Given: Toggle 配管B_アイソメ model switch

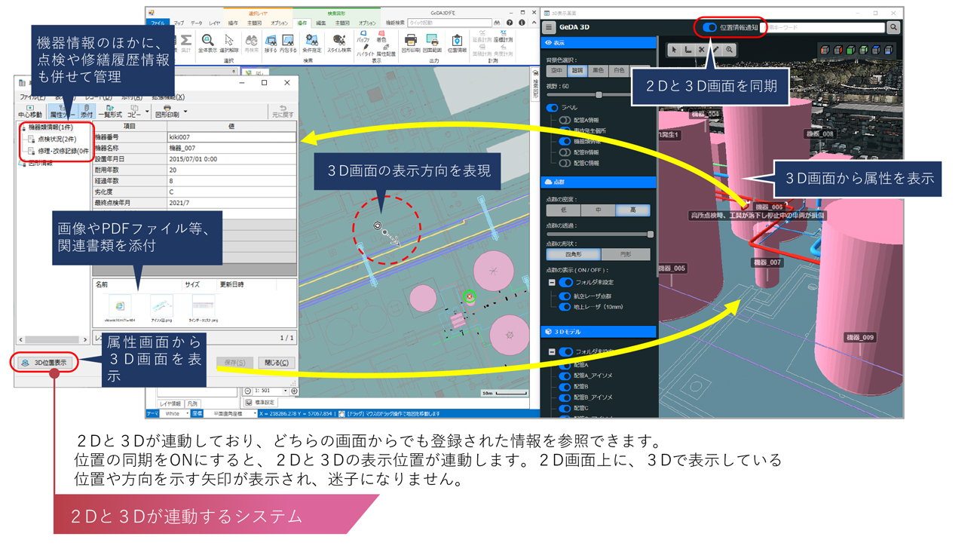Looking at the screenshot, I should pyautogui.click(x=565, y=397).
